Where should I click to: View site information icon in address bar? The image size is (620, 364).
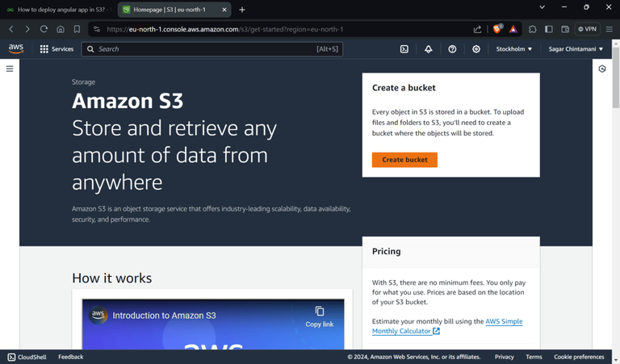click(x=97, y=29)
